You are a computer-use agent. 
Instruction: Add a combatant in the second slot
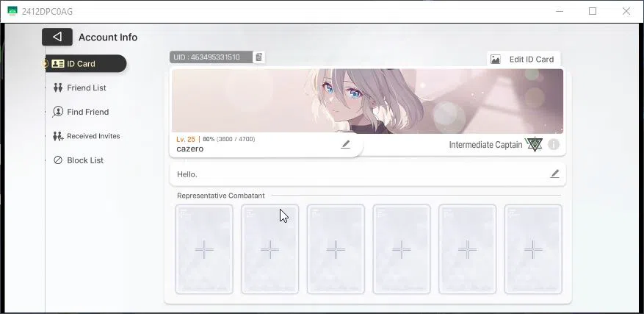269,249
